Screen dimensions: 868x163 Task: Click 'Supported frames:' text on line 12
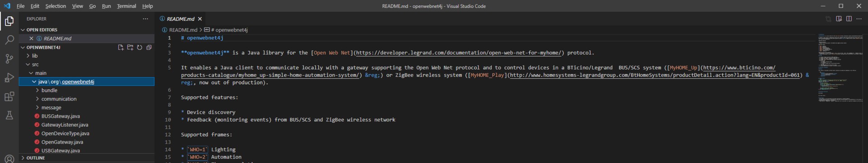click(207, 134)
